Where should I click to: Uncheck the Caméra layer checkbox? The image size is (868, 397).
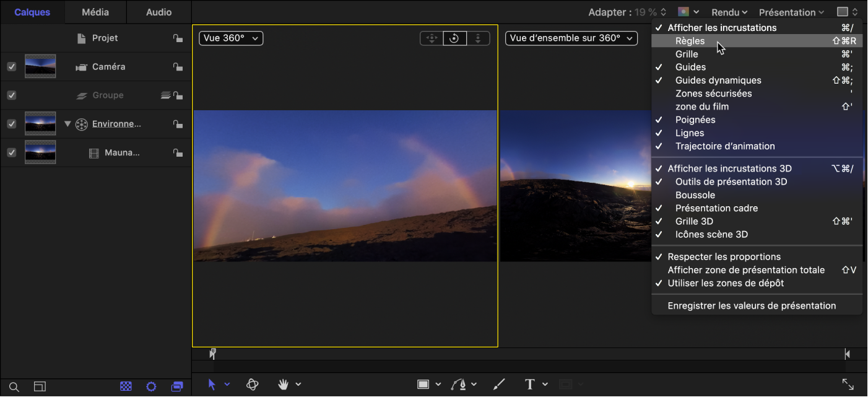12,67
